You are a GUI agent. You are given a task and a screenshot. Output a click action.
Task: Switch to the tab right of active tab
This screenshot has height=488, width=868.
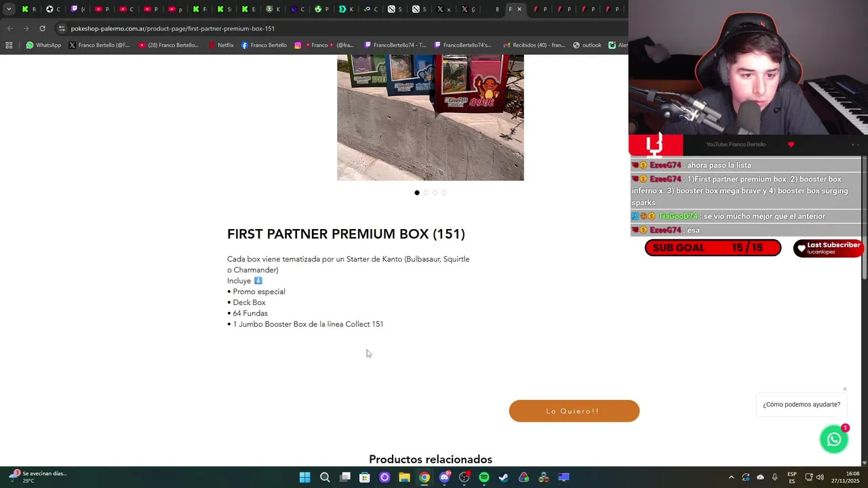(x=540, y=9)
